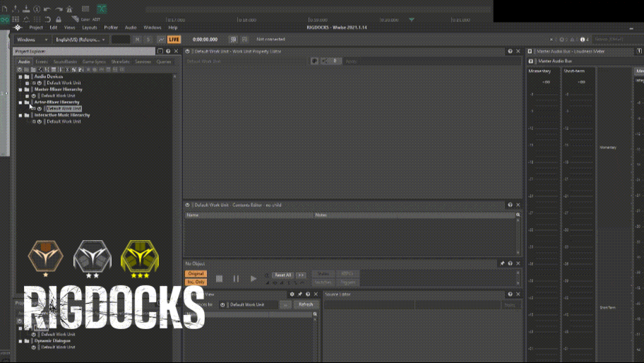Open the Profiler menu
The image size is (644, 363).
tap(111, 28)
